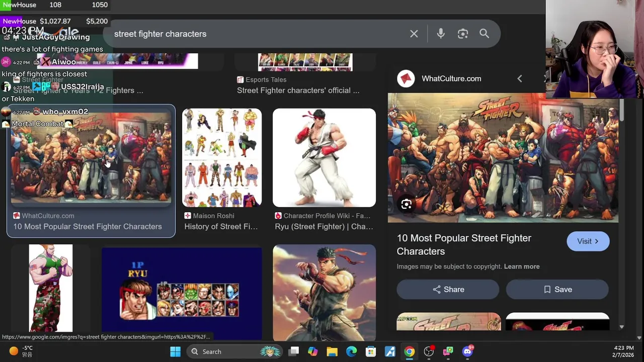Viewport: 644px width, 362px height.
Task: Go to previous image with left chevron
Action: [520, 79]
